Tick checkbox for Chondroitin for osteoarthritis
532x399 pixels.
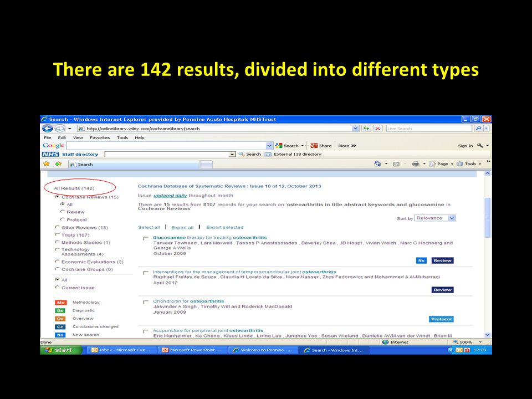tap(146, 302)
